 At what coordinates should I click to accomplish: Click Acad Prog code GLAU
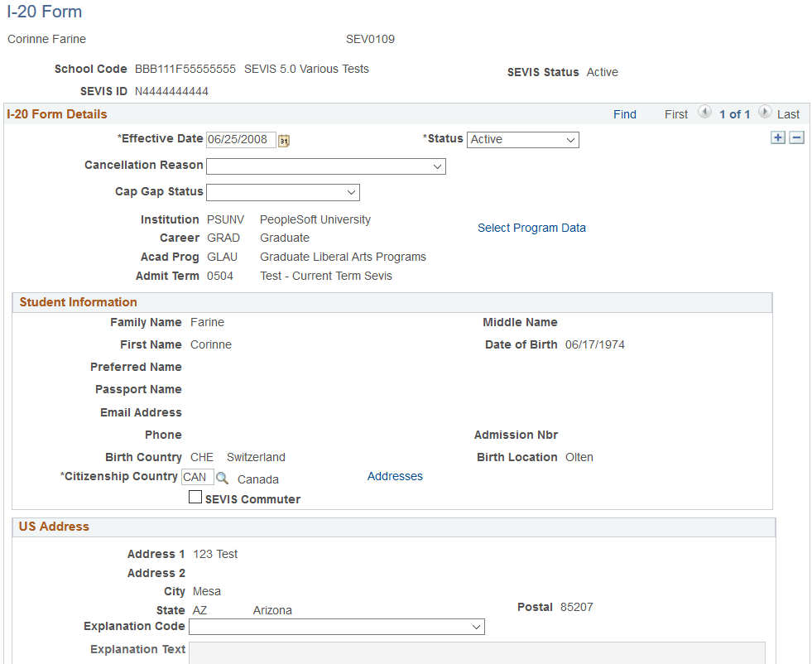(x=222, y=257)
